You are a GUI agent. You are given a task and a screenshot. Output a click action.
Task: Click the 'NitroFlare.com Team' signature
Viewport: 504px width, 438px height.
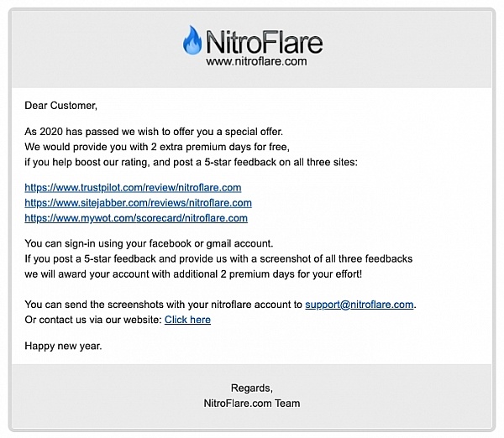pos(251,404)
